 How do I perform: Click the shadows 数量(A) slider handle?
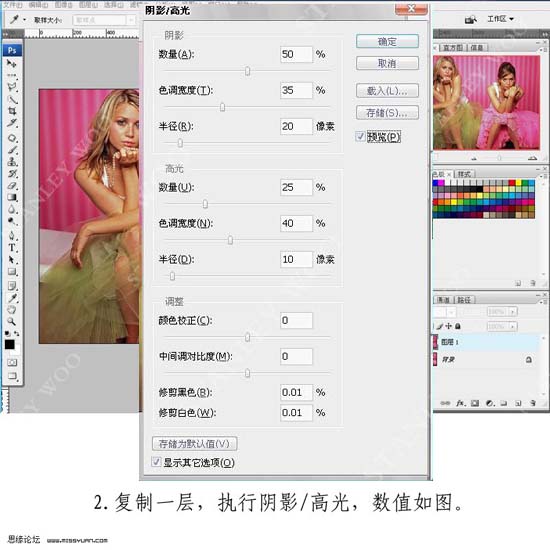pyautogui.click(x=248, y=71)
